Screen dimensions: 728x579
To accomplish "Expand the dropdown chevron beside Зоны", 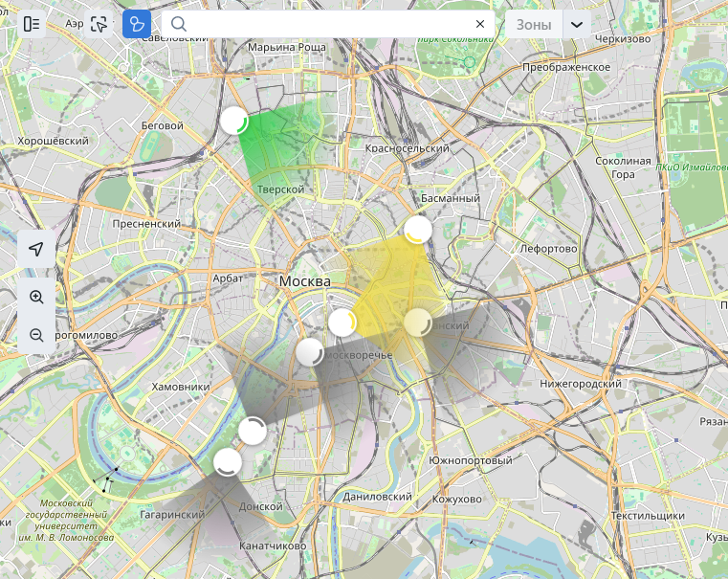I will (577, 24).
